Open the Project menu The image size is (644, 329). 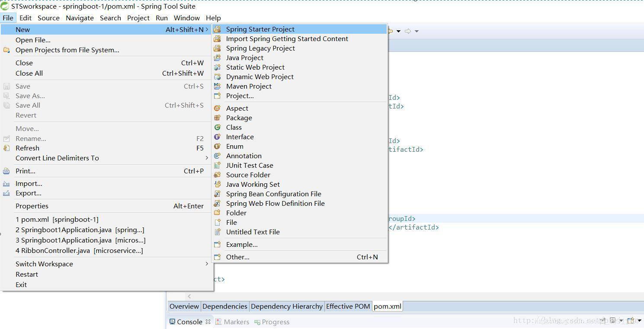pyautogui.click(x=138, y=18)
